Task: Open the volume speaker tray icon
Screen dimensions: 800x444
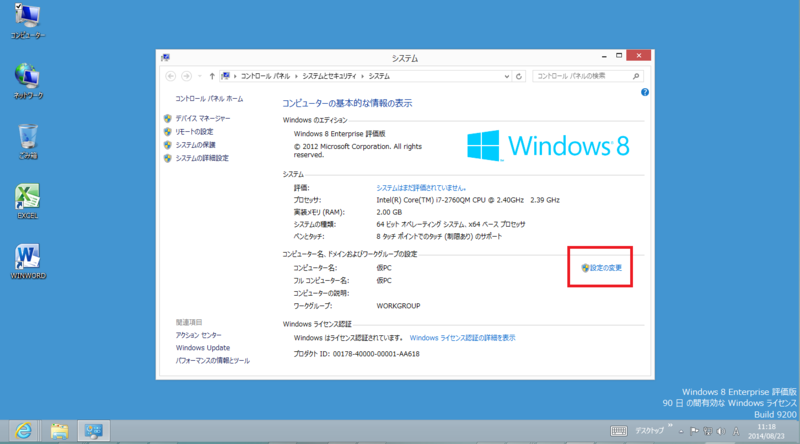Action: pyautogui.click(x=721, y=431)
